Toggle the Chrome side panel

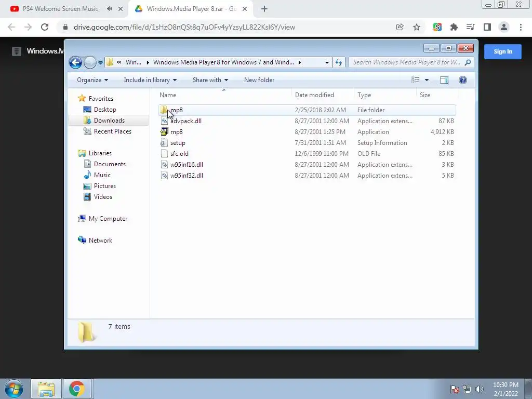point(487,27)
